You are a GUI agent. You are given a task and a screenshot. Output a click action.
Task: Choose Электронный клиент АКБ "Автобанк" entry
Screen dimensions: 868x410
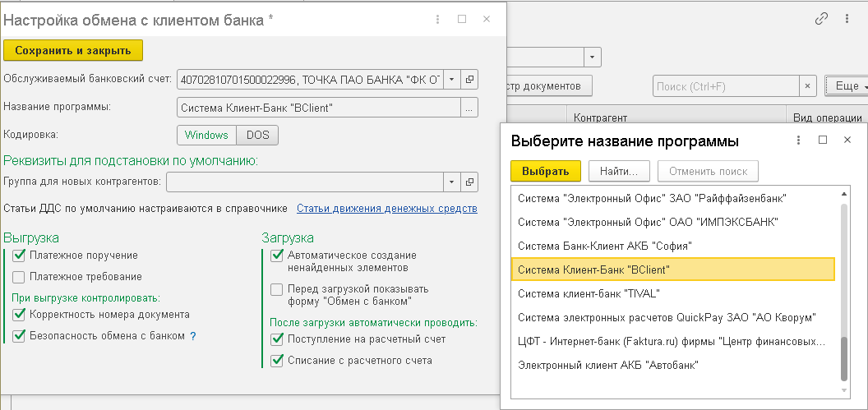coord(608,365)
